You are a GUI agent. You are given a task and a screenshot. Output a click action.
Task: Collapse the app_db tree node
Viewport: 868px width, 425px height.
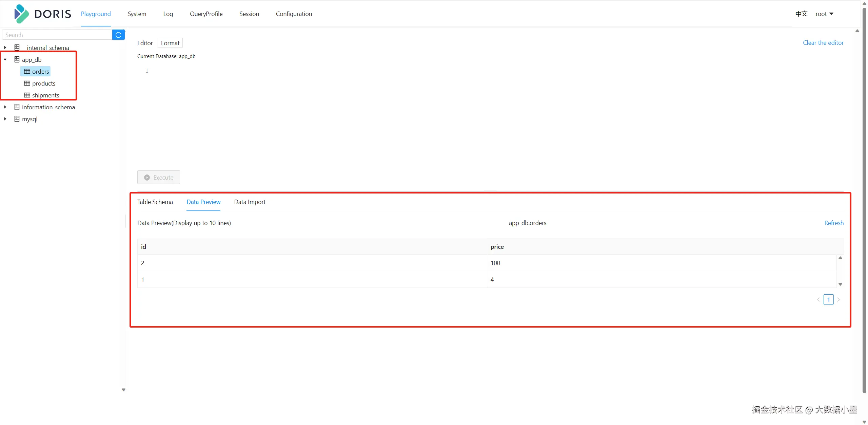point(5,59)
